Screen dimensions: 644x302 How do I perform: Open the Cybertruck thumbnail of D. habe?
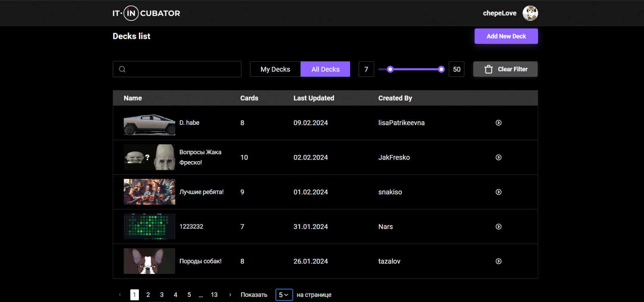tap(149, 123)
